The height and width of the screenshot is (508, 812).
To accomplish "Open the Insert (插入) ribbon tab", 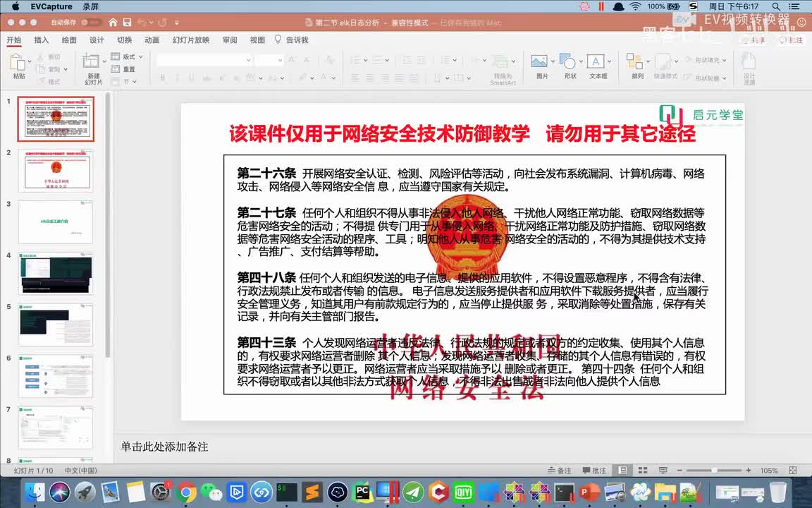I will click(41, 40).
